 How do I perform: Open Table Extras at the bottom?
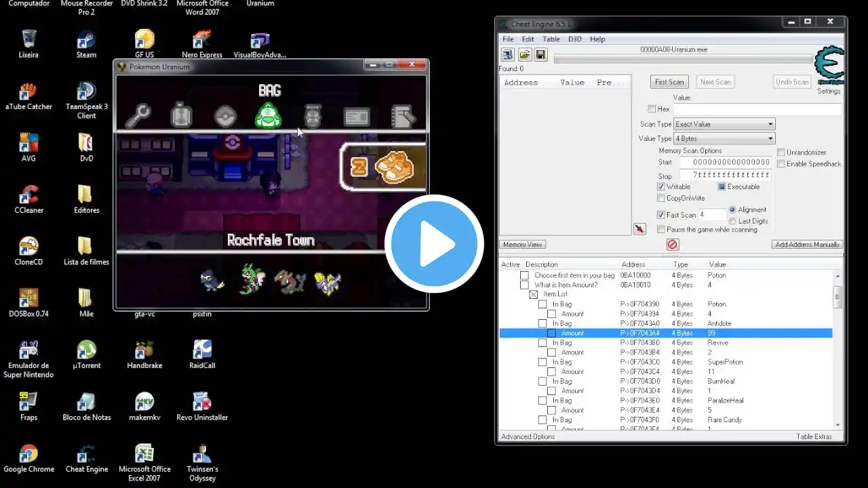[814, 437]
